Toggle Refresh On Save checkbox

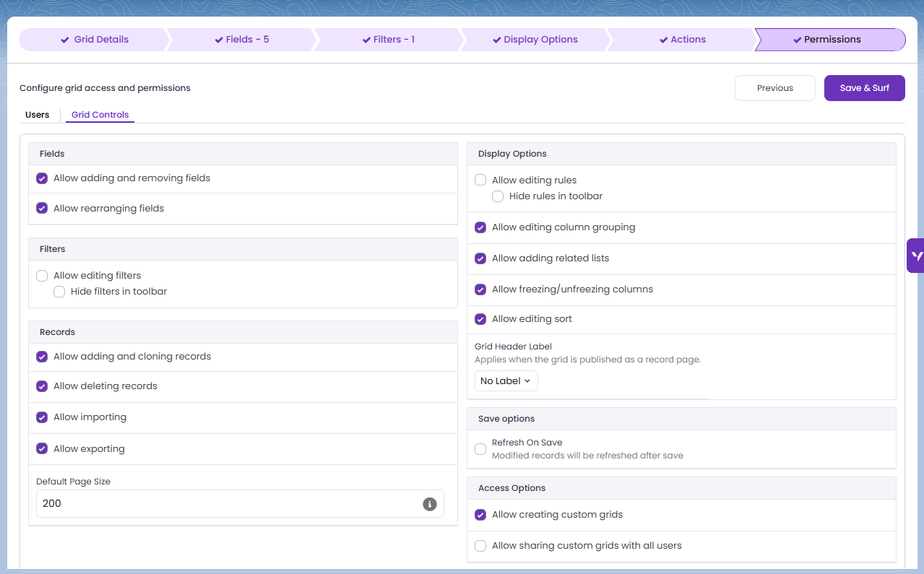pos(480,449)
